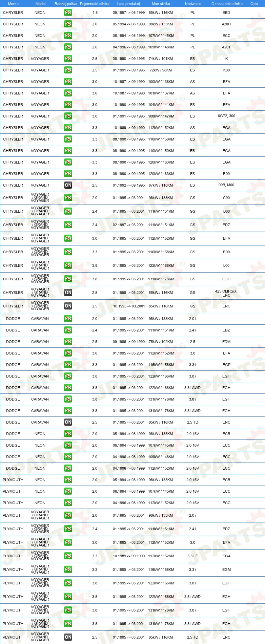Select the 2.5 TD cell in the Plymouth row
The width and height of the screenshot is (265, 644).
[192, 637]
